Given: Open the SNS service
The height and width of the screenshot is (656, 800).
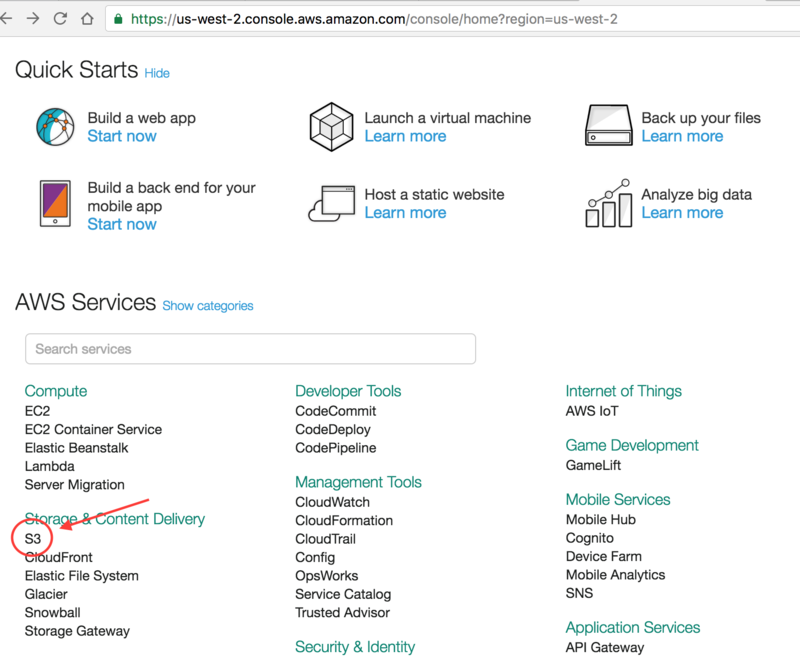Looking at the screenshot, I should [x=579, y=593].
